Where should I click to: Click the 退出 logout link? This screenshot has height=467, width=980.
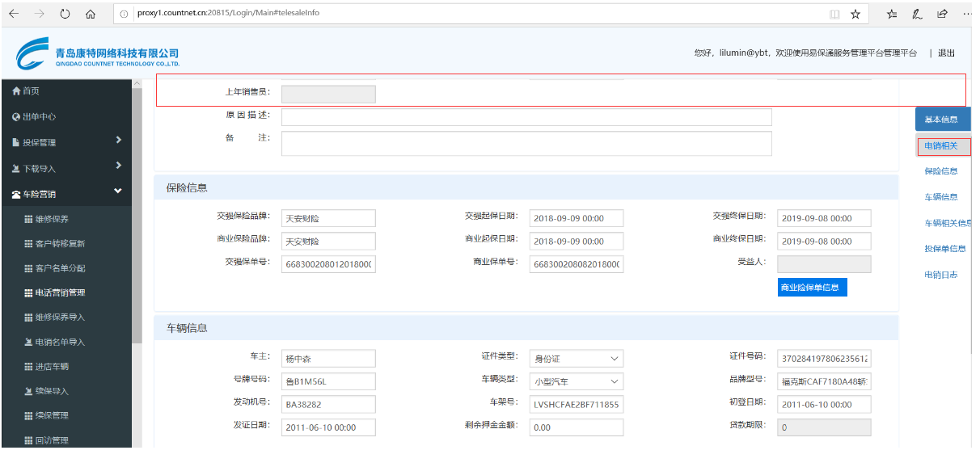(946, 53)
